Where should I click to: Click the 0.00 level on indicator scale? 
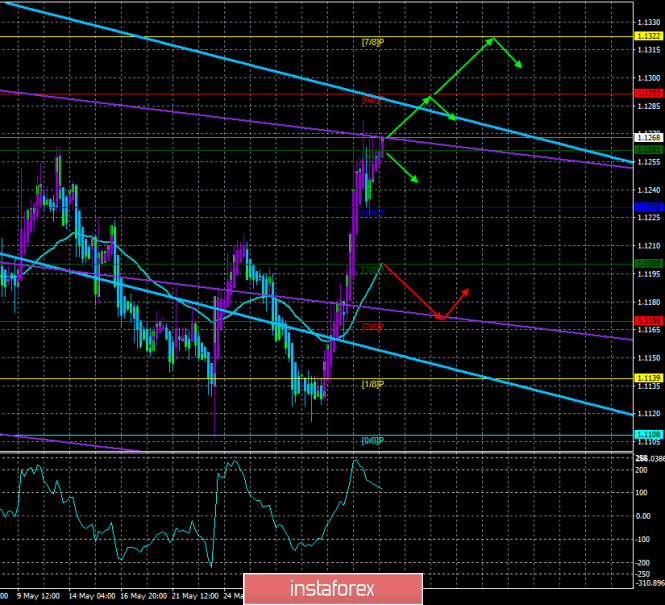(647, 517)
